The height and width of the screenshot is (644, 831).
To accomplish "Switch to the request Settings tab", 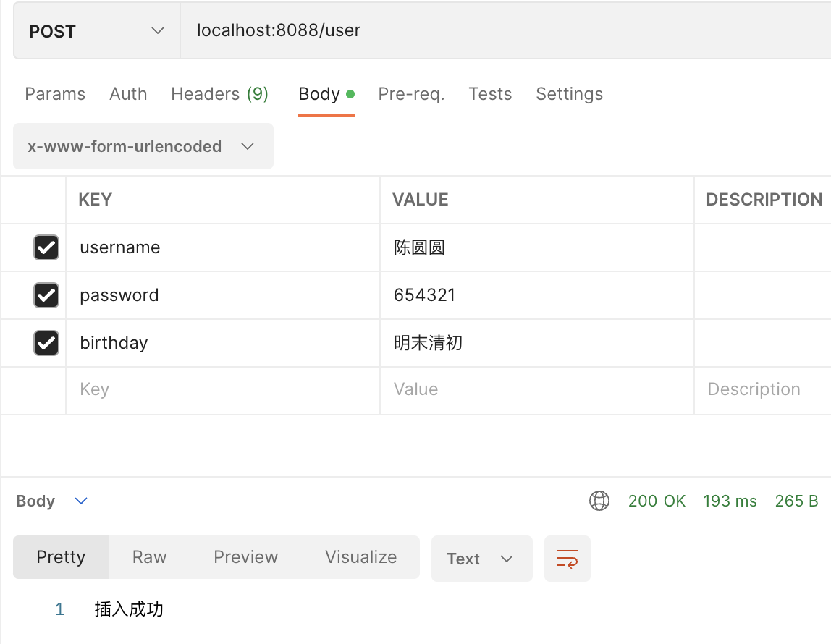I will (569, 94).
